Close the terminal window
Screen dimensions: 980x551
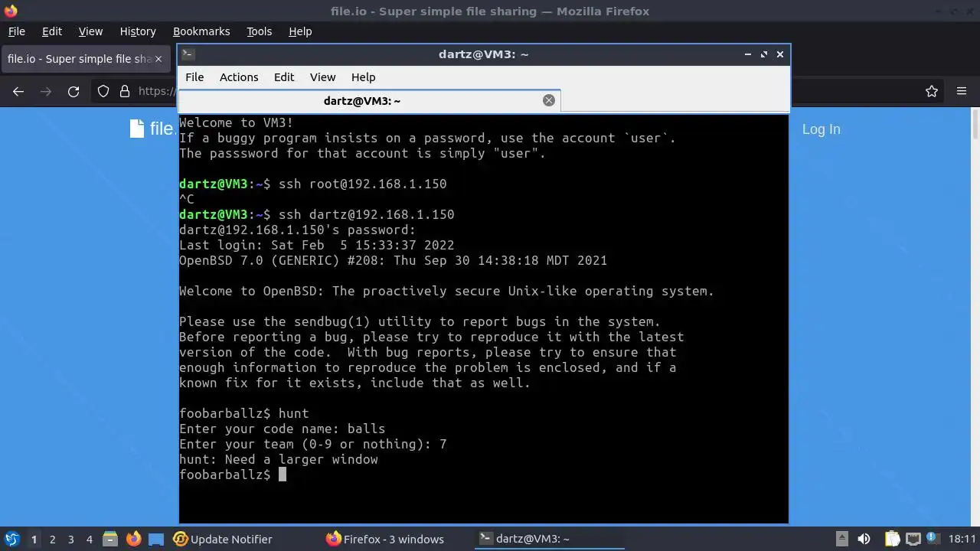[x=780, y=54]
